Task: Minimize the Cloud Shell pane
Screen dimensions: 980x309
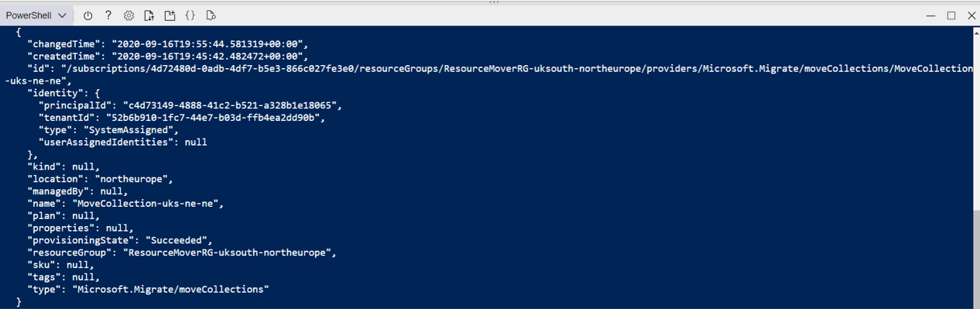Action: pos(931,15)
